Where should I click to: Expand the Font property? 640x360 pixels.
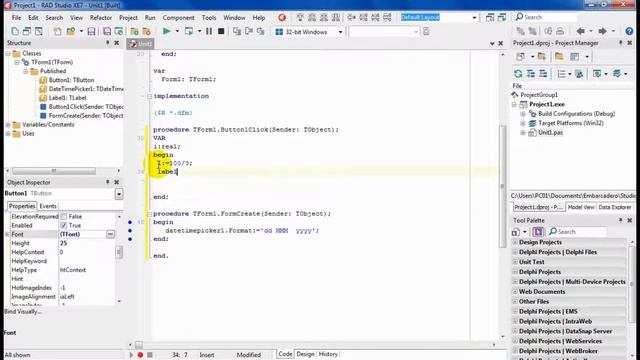7,234
